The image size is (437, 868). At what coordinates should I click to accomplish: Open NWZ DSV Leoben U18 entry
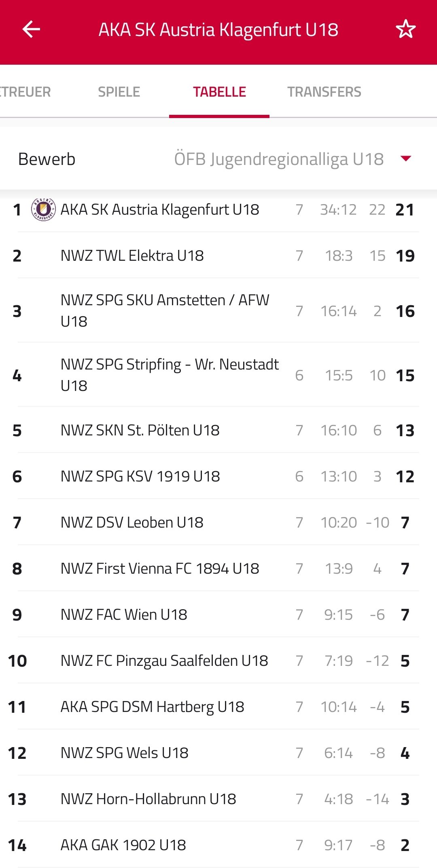pyautogui.click(x=218, y=522)
